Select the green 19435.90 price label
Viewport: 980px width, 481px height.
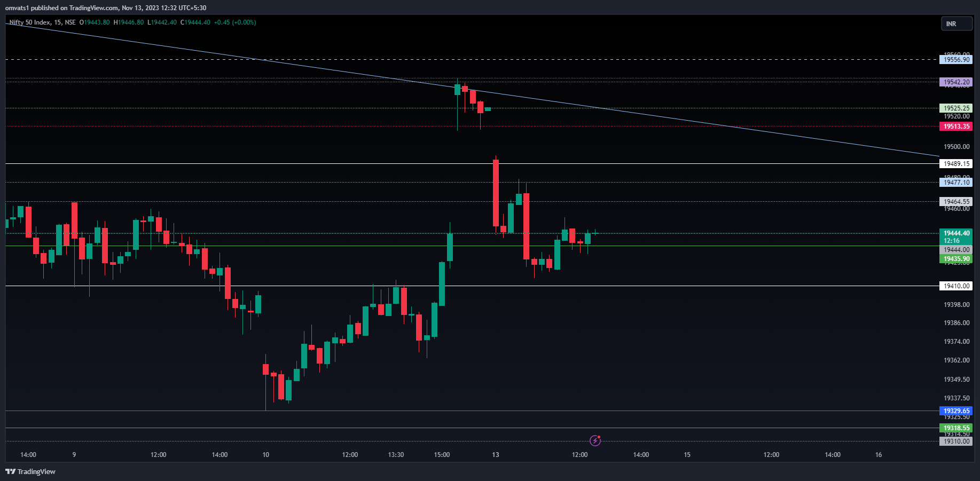click(956, 259)
